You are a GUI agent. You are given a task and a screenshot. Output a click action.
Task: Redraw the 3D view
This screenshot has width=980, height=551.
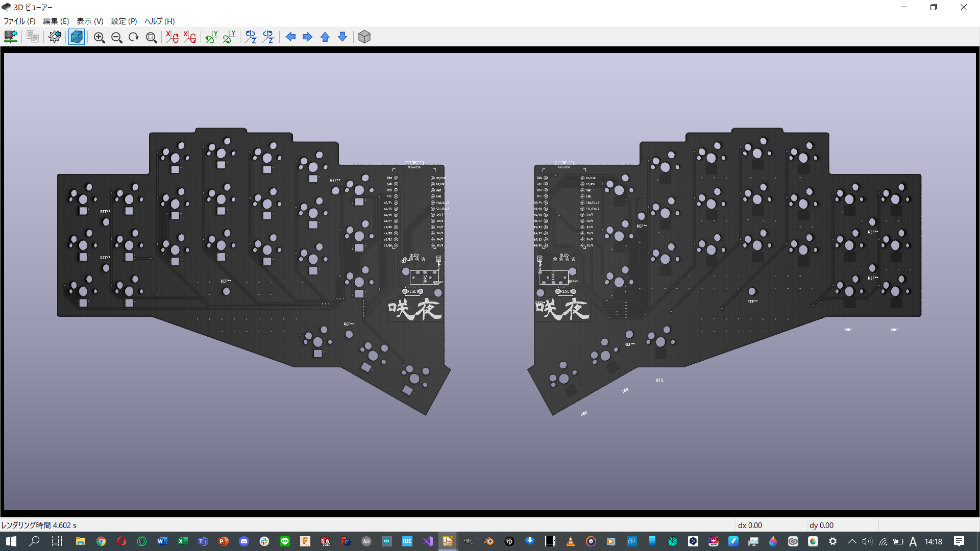click(x=134, y=37)
